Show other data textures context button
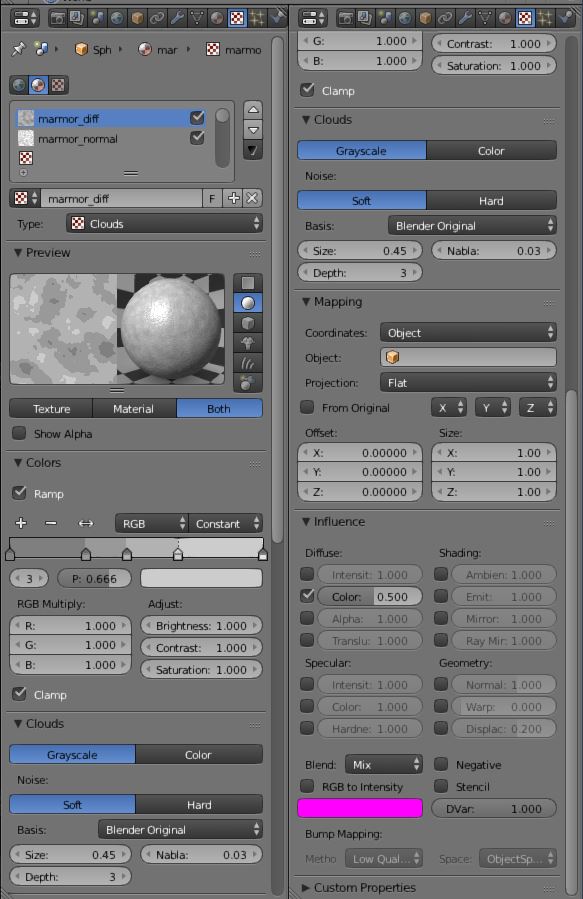This screenshot has width=583, height=899. pos(58,85)
